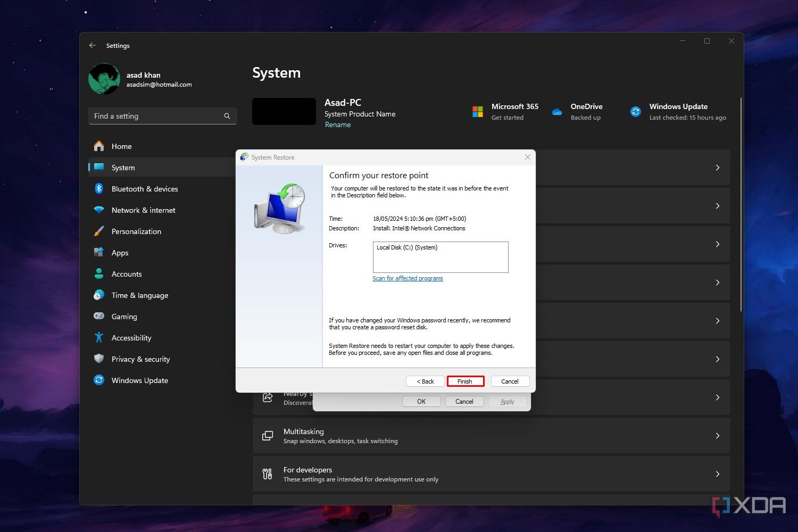The height and width of the screenshot is (532, 798).
Task: Click the Gaming controller icon
Action: 99,316
